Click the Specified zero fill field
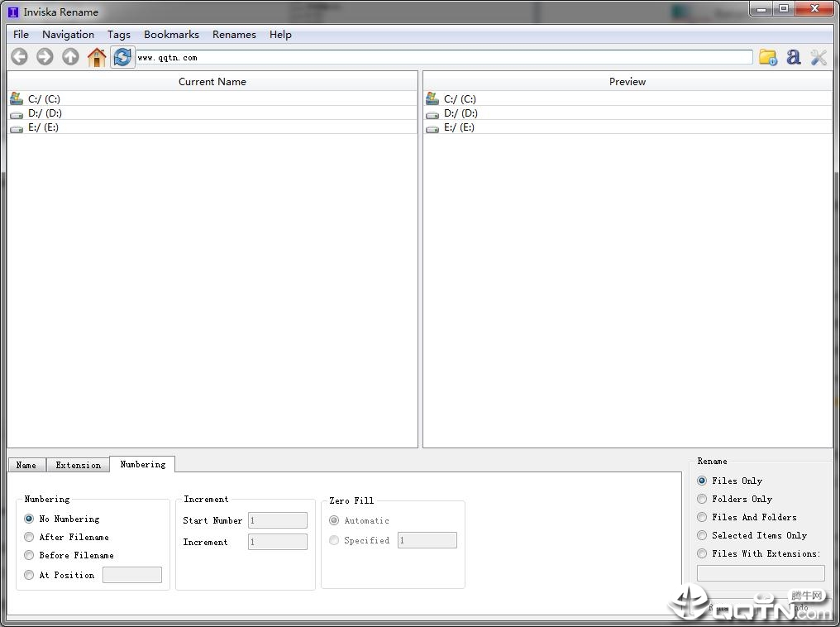Viewport: 840px width, 627px height. tap(427, 540)
